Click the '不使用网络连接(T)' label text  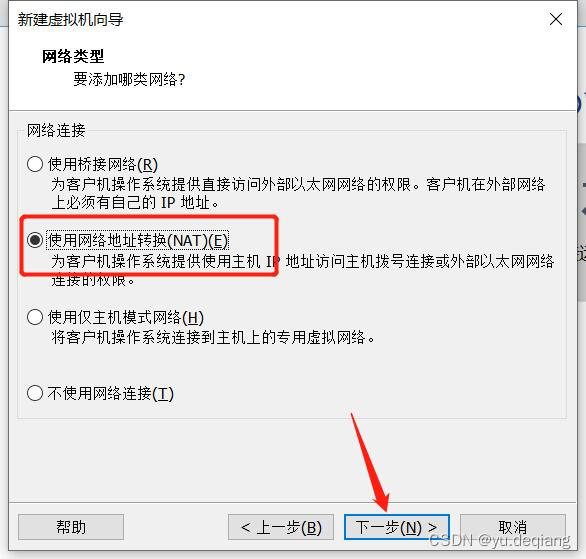[x=111, y=393]
